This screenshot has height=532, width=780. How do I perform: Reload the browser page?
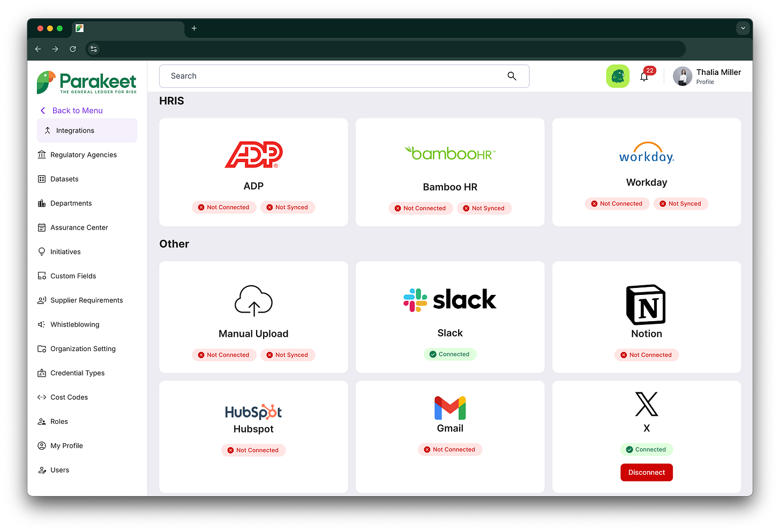tap(73, 49)
